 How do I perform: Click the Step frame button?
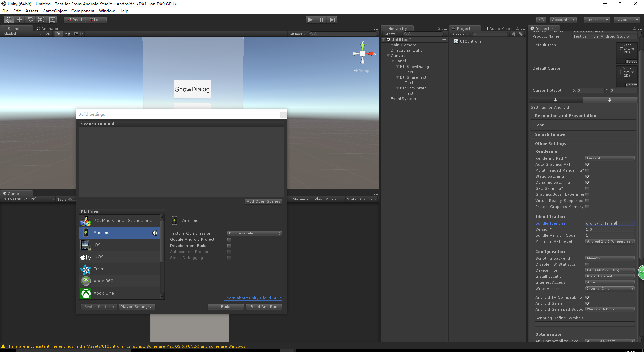[332, 20]
